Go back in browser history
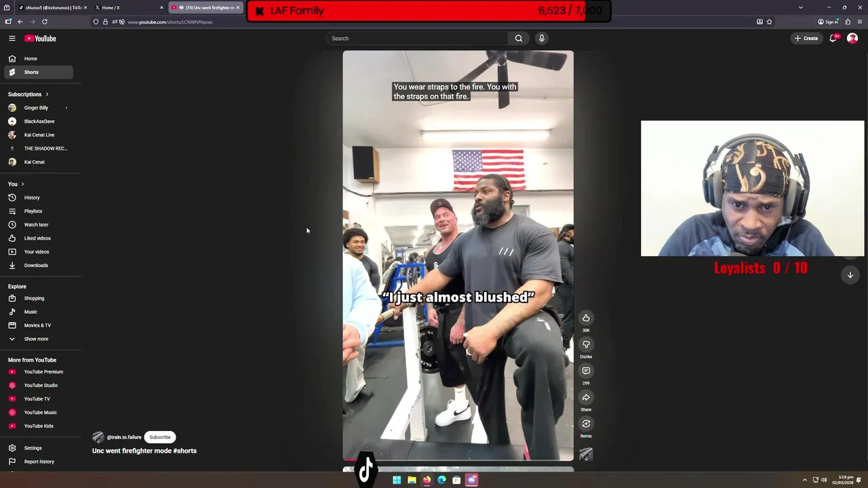 coord(20,22)
